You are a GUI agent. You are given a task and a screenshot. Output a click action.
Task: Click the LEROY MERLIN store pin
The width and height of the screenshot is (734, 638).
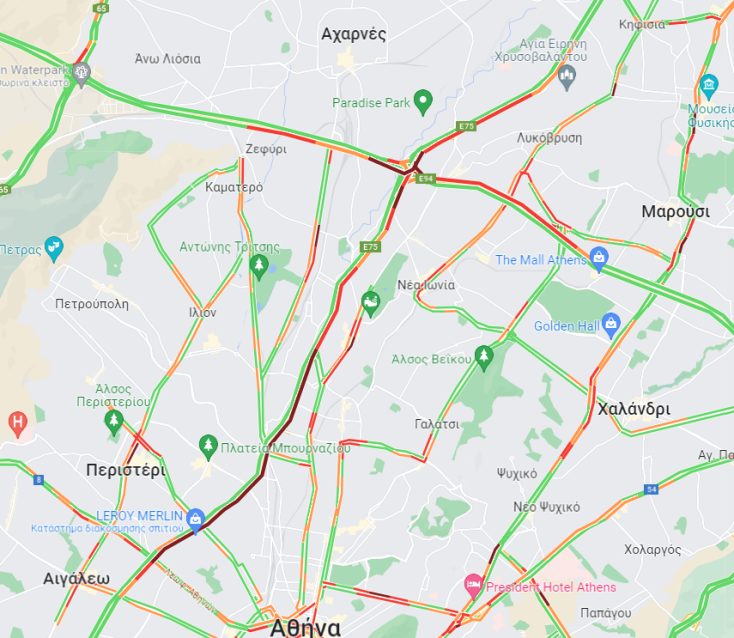coord(195,520)
